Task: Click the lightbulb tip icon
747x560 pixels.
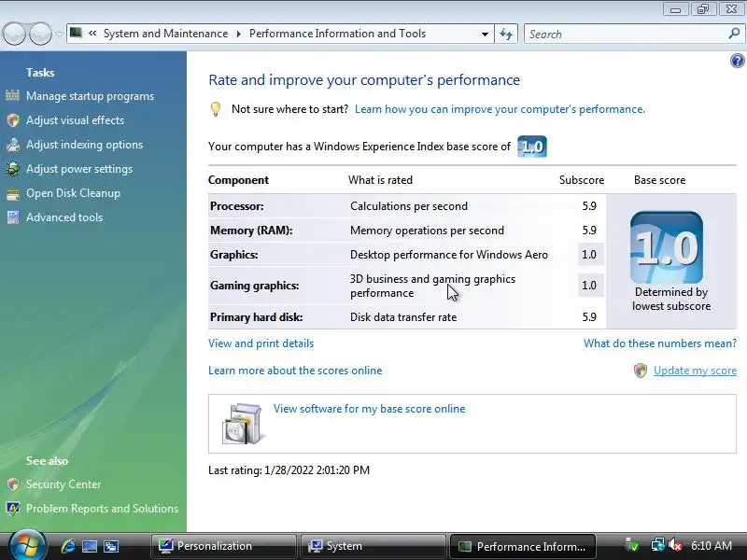Action: [216, 109]
